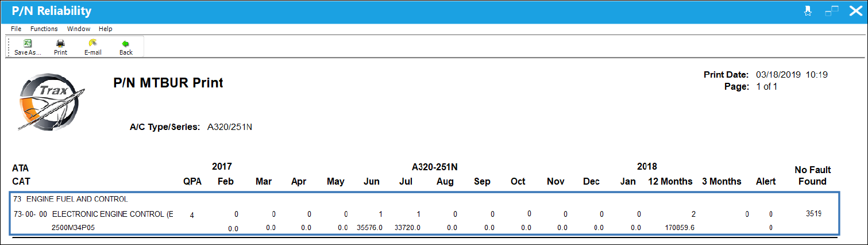
Task: Click the page value 1 of 1
Action: point(766,87)
